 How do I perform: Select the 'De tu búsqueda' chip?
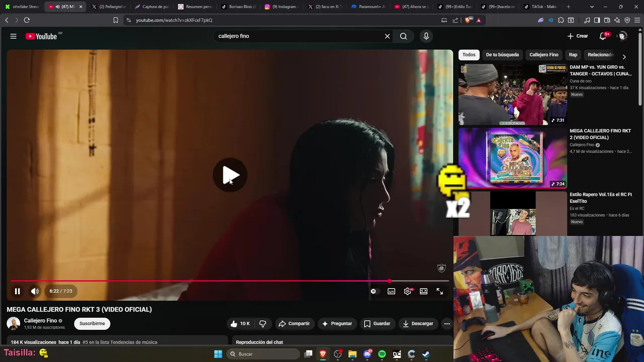pyautogui.click(x=502, y=55)
